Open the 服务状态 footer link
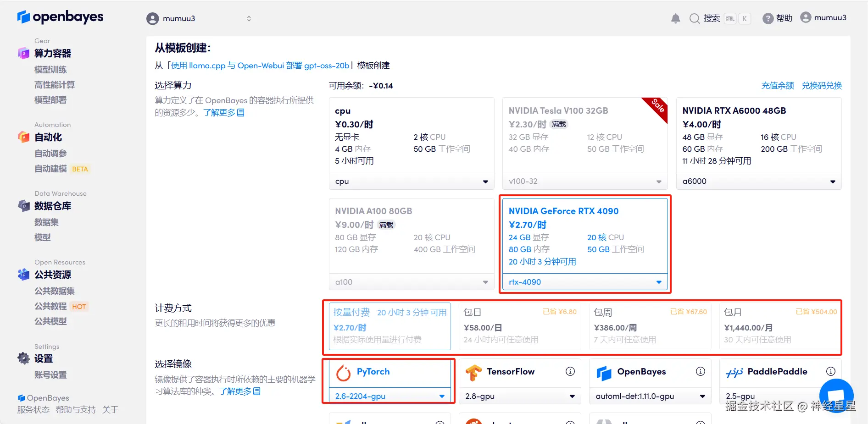The width and height of the screenshot is (868, 424). [x=33, y=410]
